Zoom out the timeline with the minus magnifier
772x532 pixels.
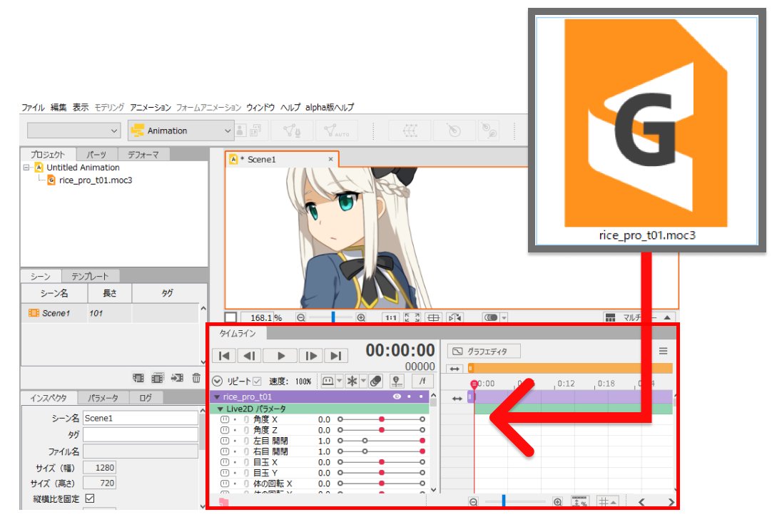[x=473, y=502]
